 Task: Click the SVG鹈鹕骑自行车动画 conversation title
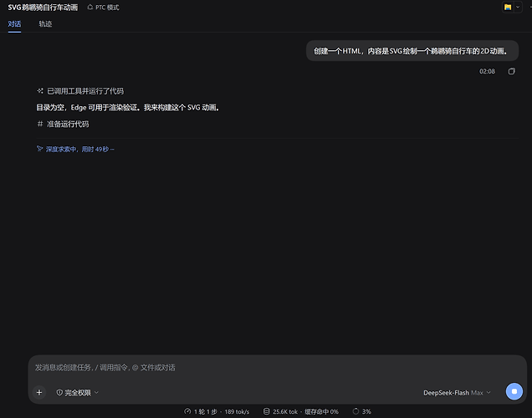pos(43,8)
